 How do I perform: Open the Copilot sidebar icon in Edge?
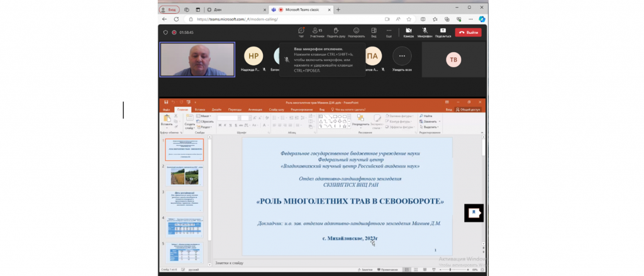[482, 19]
